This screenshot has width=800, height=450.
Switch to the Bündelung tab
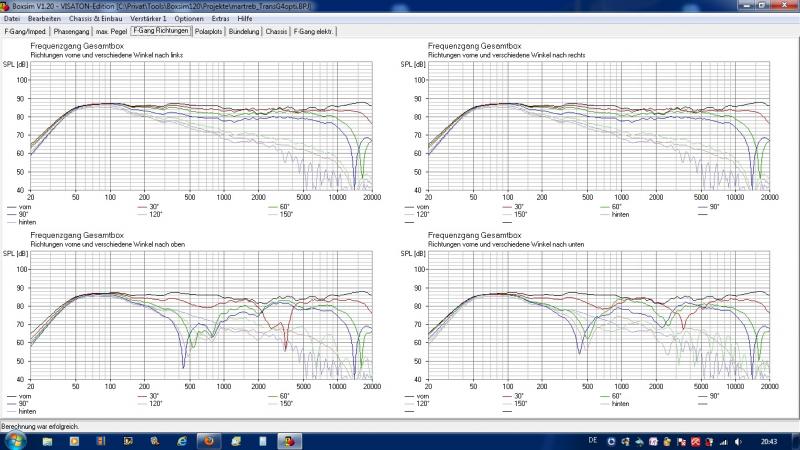[243, 31]
